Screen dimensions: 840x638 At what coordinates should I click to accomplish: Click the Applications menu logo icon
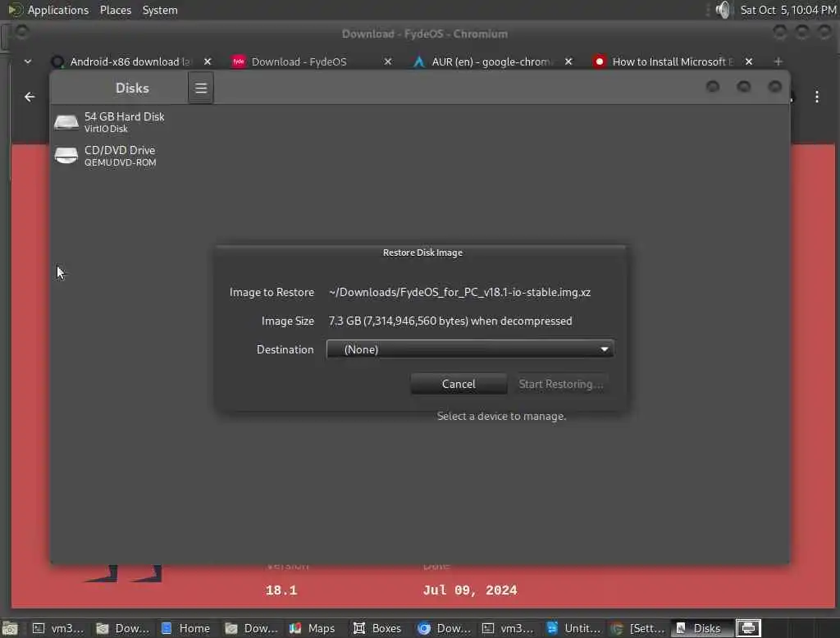15,10
